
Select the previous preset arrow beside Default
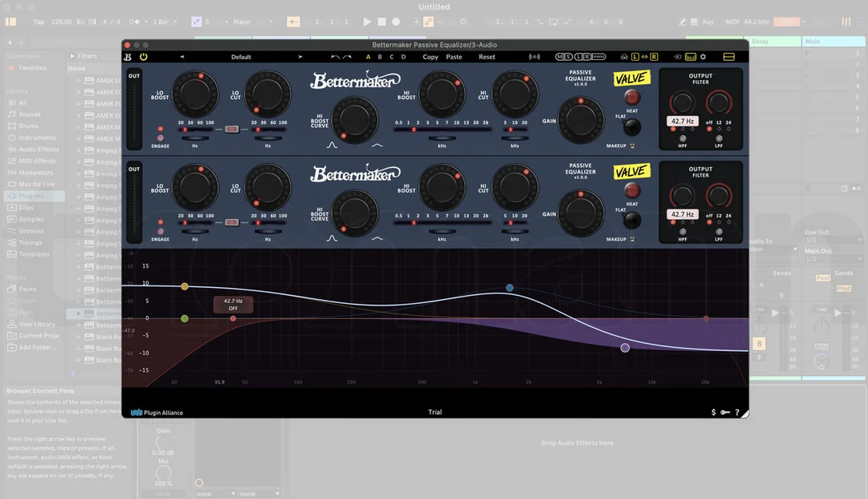click(x=181, y=57)
